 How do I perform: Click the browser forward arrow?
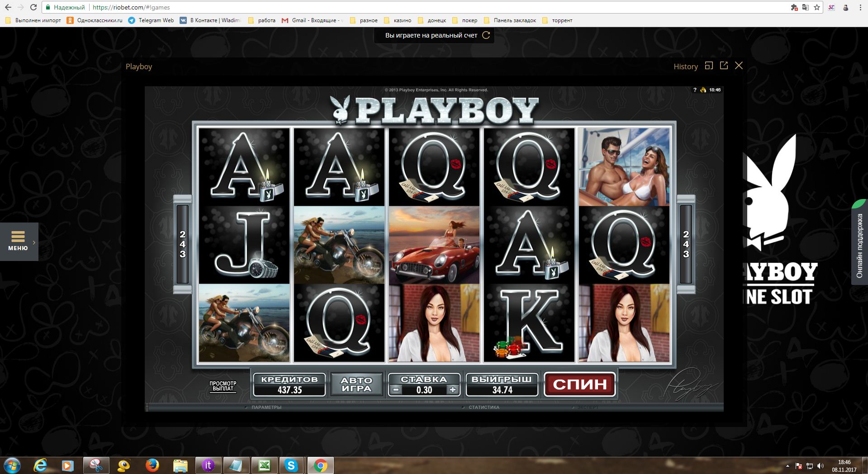pos(21,7)
